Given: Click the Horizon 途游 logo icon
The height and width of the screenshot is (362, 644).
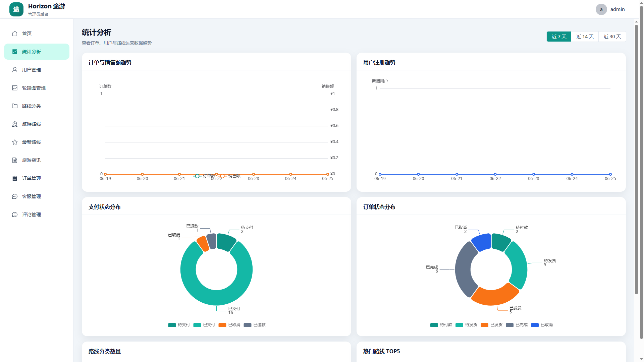Looking at the screenshot, I should (x=16, y=9).
